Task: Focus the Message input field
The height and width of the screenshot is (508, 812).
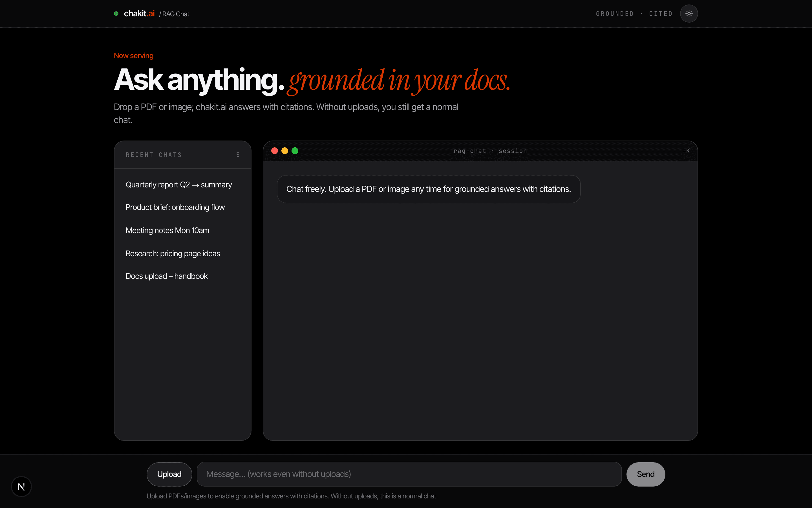Action: [409, 474]
